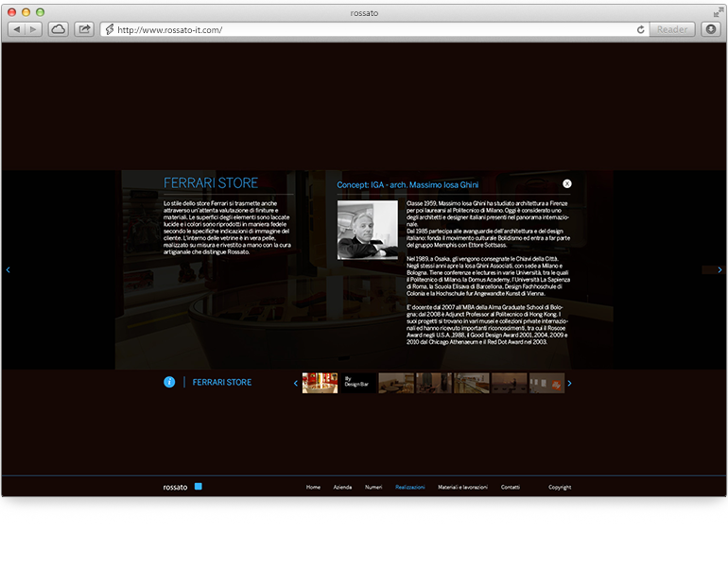The width and height of the screenshot is (728, 586).
Task: Open Contatti in footer menu
Action: (511, 487)
